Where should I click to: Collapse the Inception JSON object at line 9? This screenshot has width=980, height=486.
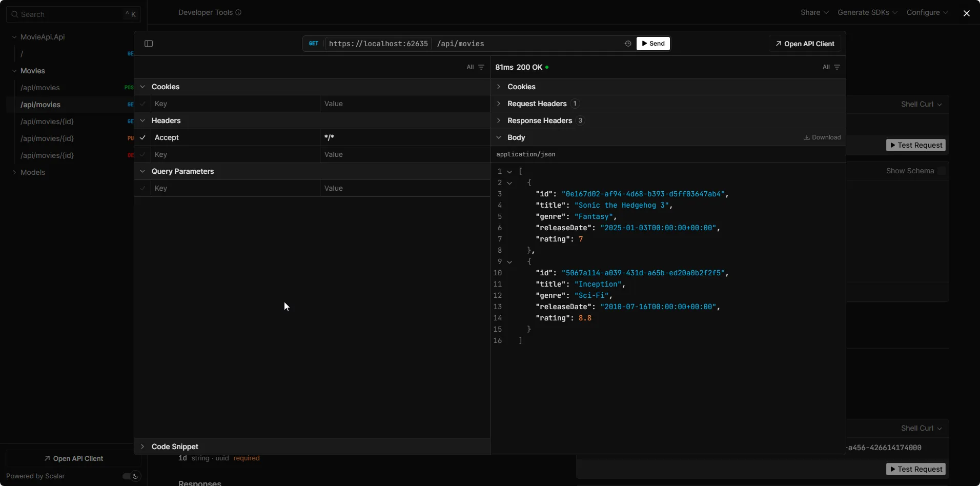(x=509, y=262)
